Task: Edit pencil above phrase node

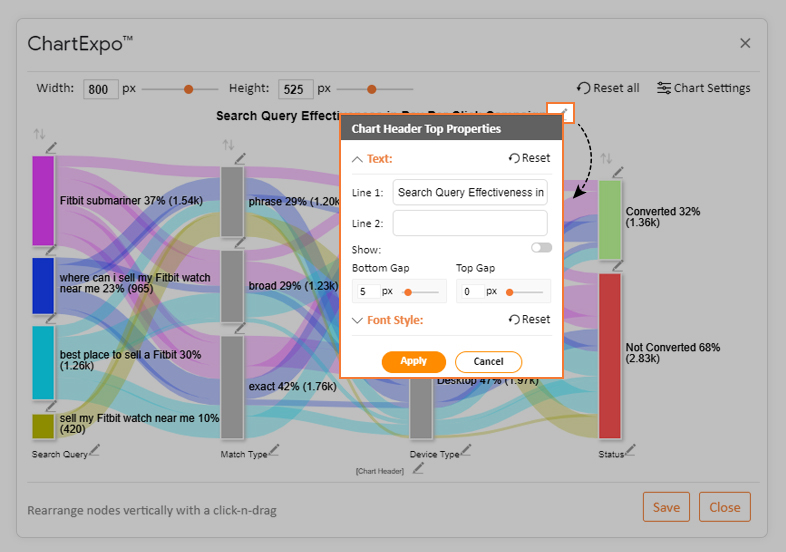Action: (x=240, y=158)
